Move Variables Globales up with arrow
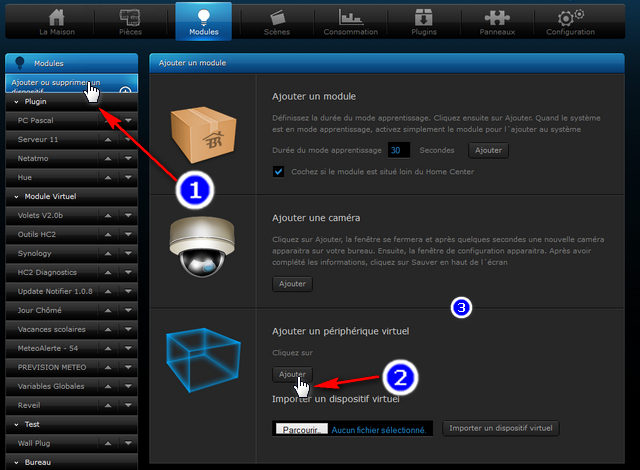The height and width of the screenshot is (470, 640). point(108,386)
